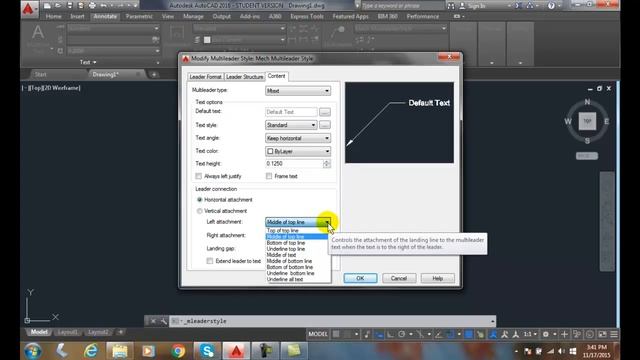640x360 pixels.
Task: Open the Text style dropdown showing Standard
Action: 291,125
